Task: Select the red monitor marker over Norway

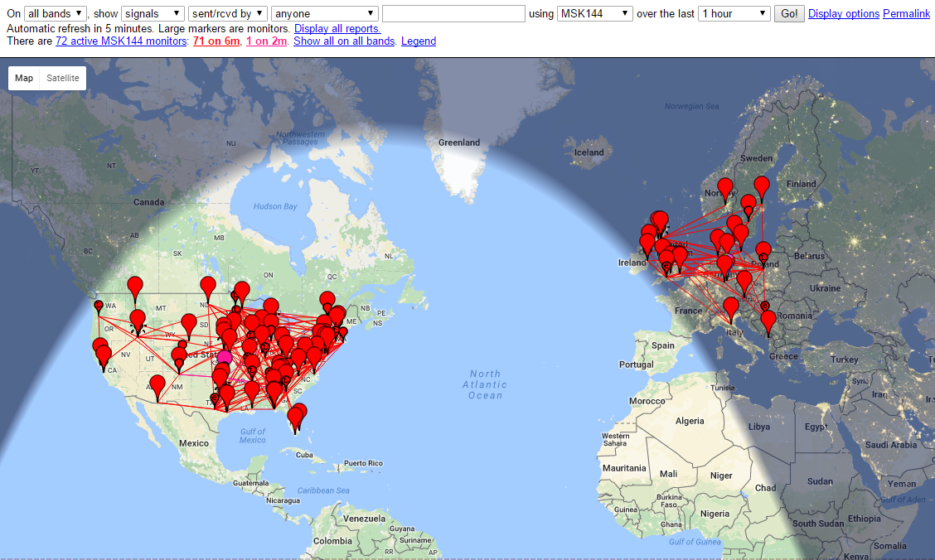Action: [725, 187]
